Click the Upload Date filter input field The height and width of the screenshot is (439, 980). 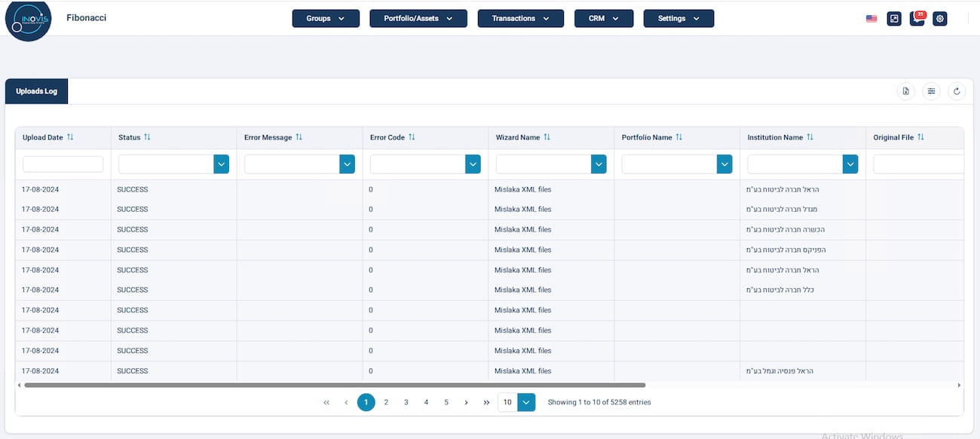[63, 164]
